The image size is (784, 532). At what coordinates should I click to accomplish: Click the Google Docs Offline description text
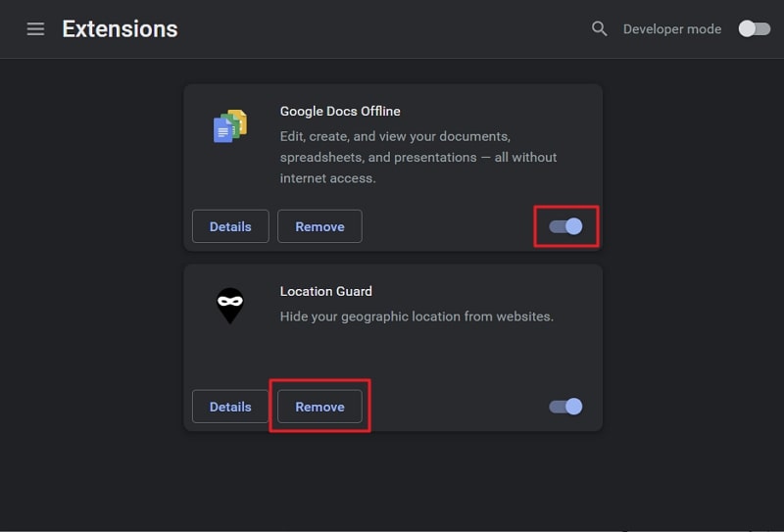point(418,157)
